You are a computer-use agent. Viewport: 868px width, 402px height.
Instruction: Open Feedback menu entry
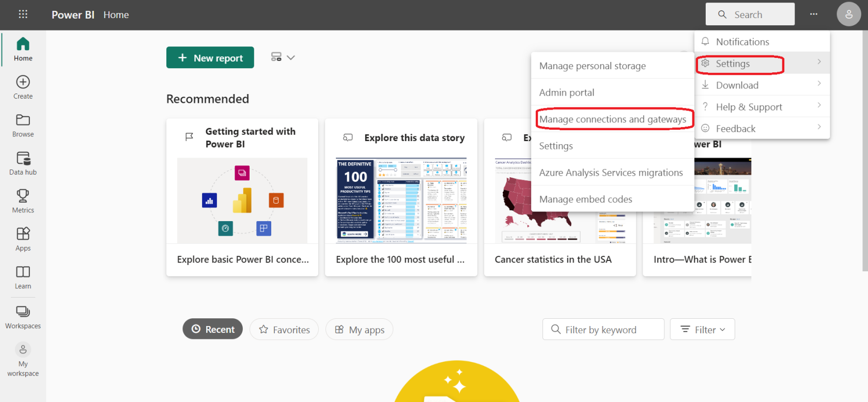point(762,128)
